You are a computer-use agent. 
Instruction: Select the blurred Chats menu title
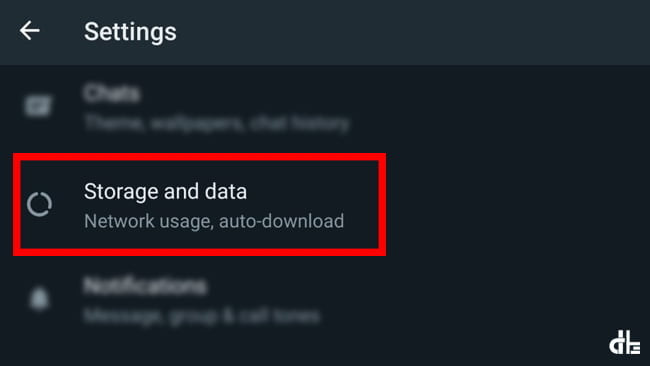pos(112,93)
